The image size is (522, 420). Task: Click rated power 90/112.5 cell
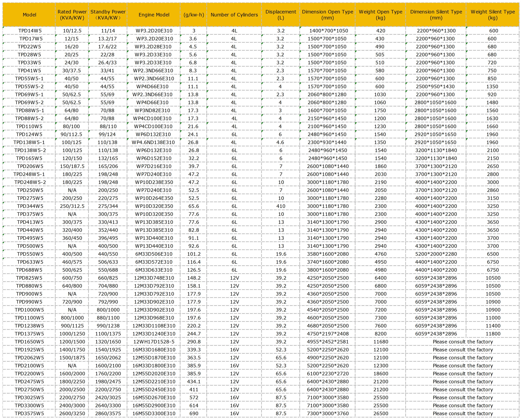71,134
